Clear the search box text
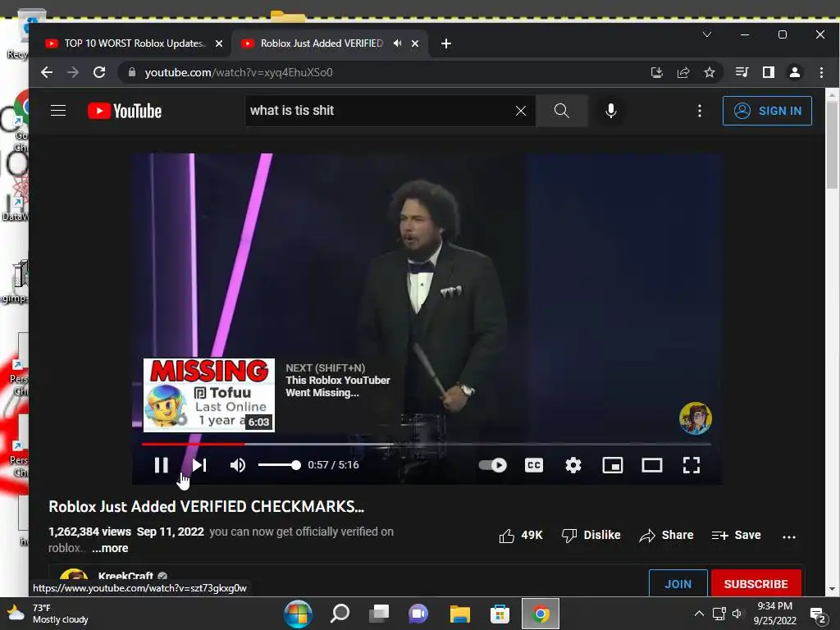The image size is (840, 630). [x=520, y=111]
